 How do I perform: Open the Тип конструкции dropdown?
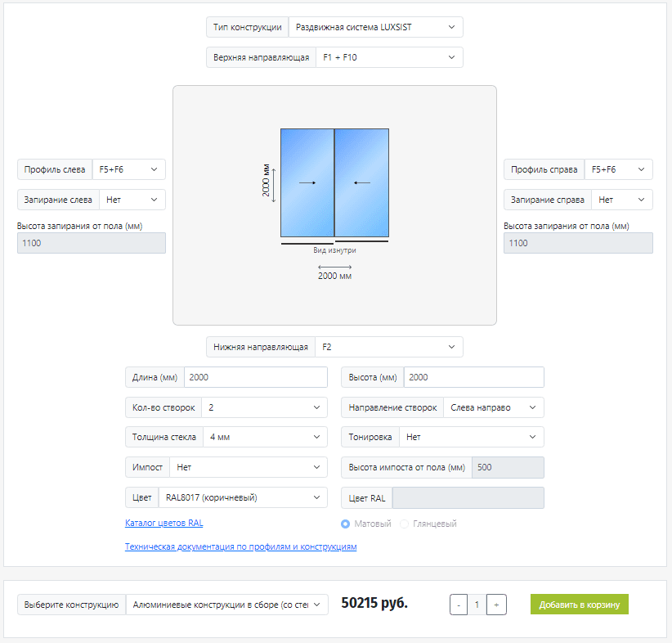pos(375,27)
